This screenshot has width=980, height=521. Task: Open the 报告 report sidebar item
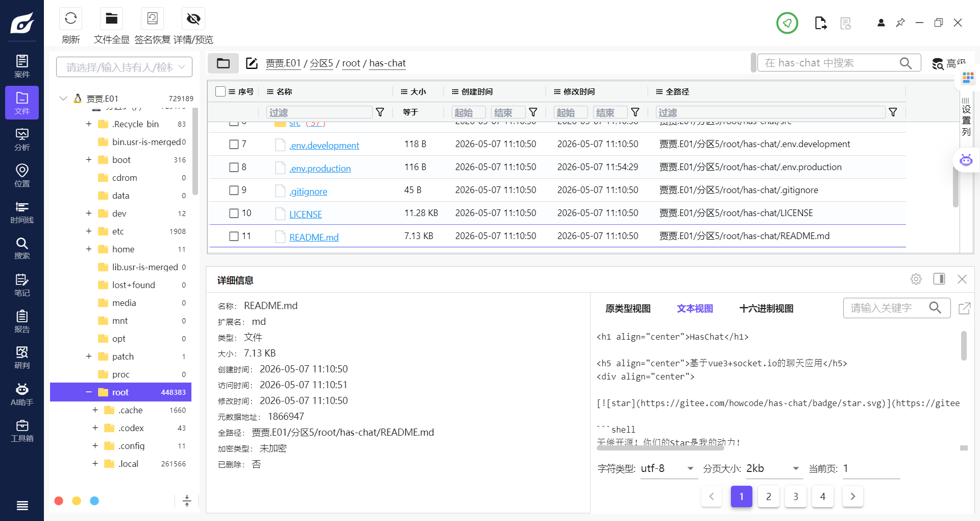[22, 321]
